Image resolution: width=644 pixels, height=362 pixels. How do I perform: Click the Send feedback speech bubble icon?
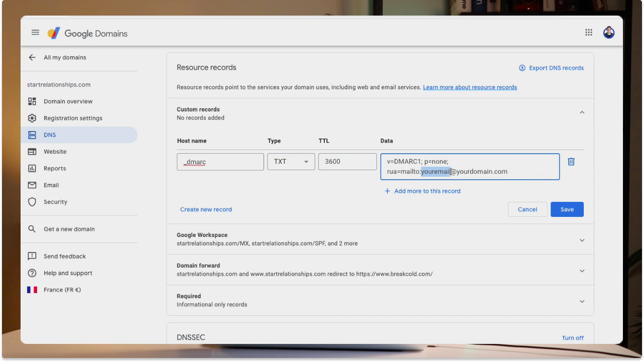(32, 256)
